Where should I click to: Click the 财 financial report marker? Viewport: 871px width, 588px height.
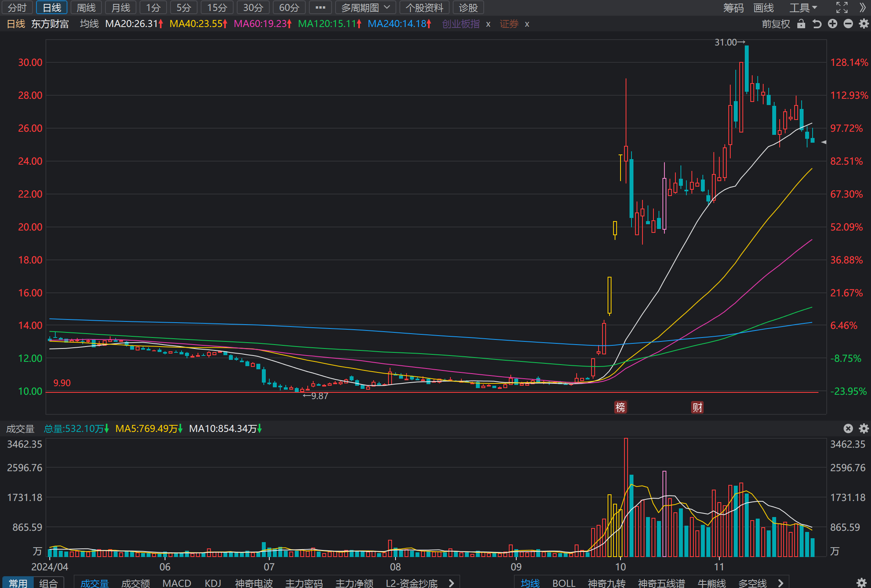click(697, 407)
